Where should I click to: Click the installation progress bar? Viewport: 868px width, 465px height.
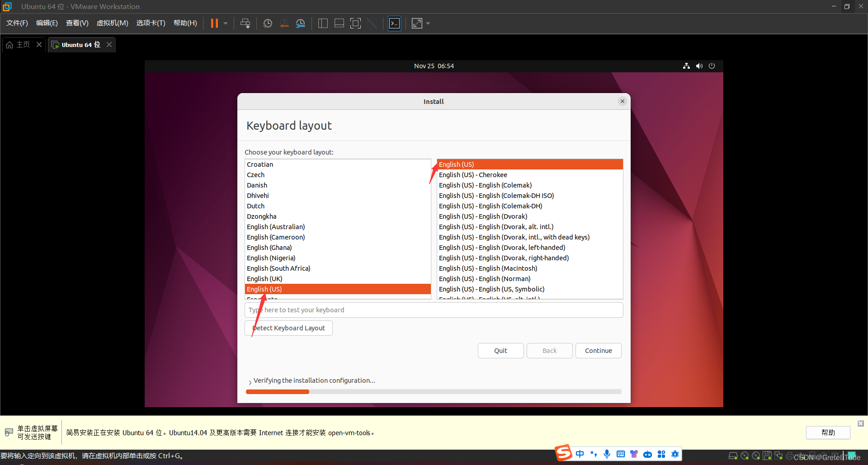point(434,392)
